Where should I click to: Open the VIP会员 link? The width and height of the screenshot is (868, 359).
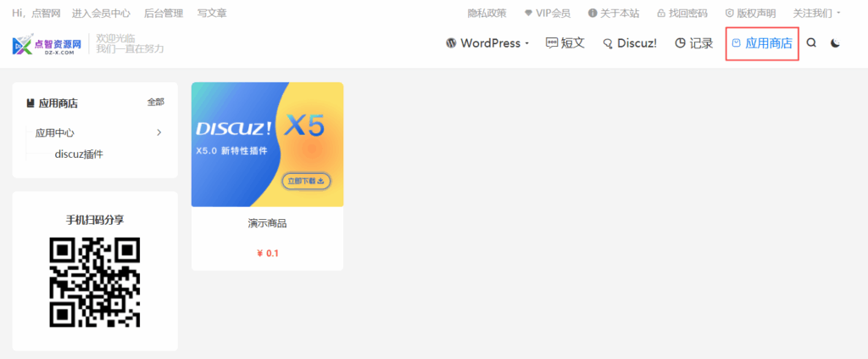(x=548, y=14)
